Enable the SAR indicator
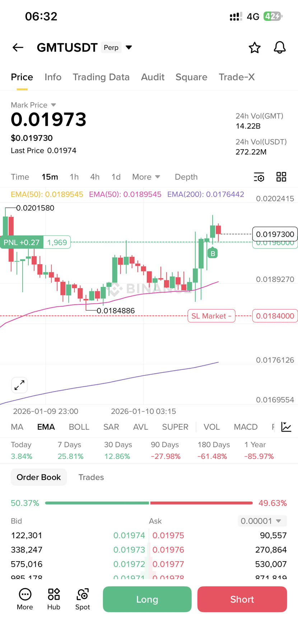This screenshot has height=644, width=298. tap(111, 427)
